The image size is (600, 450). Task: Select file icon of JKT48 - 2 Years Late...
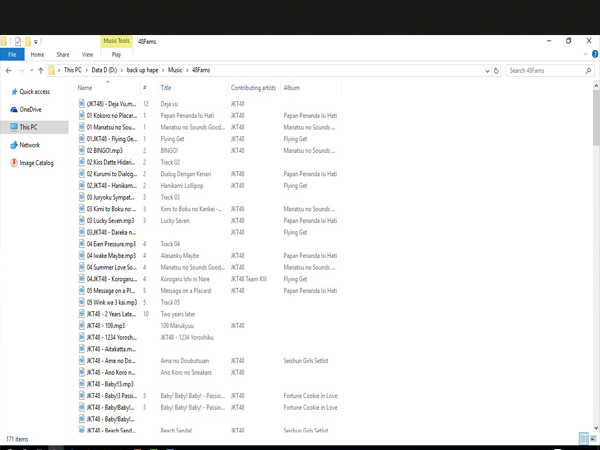tap(82, 314)
